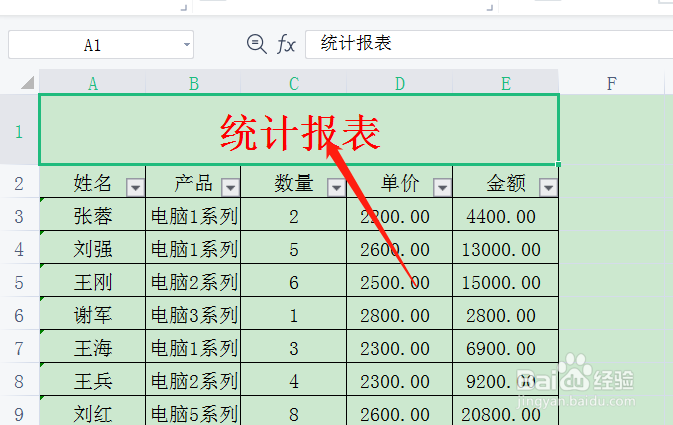Select column A header
Image resolution: width=673 pixels, height=425 pixels.
93,82
